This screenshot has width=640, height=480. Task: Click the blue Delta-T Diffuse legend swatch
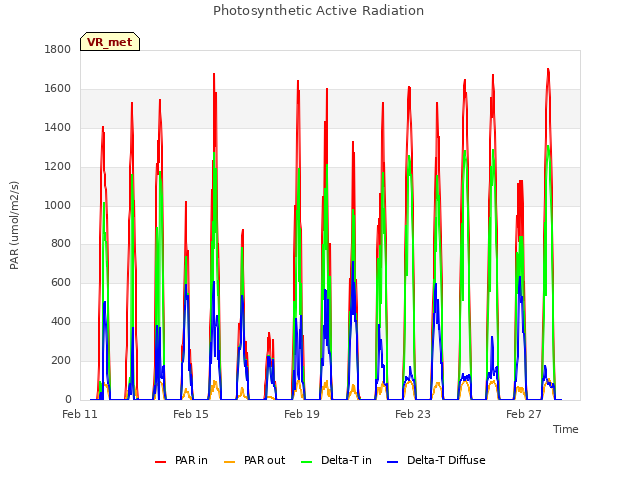(392, 462)
